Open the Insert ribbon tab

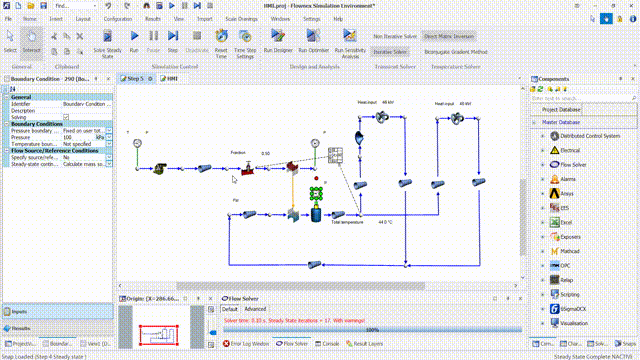(x=56, y=19)
